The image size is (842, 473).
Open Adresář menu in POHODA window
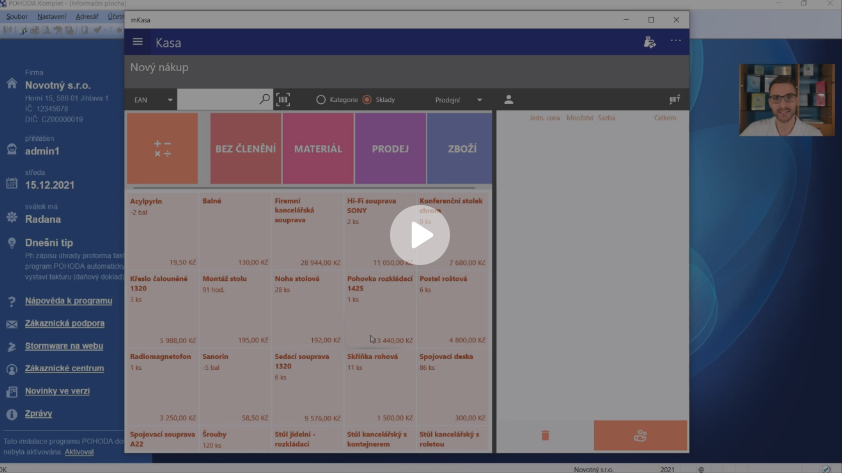click(87, 17)
